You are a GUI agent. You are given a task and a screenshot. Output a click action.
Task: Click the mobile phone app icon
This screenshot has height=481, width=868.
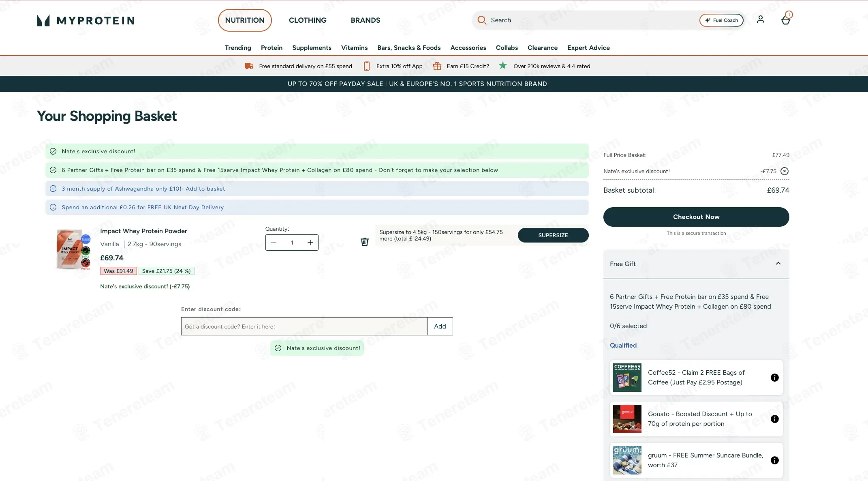(x=366, y=66)
